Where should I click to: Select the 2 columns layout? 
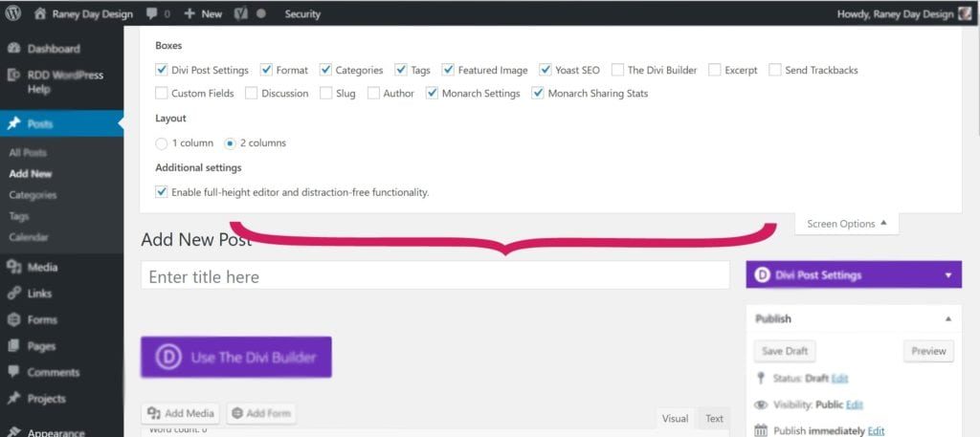230,143
